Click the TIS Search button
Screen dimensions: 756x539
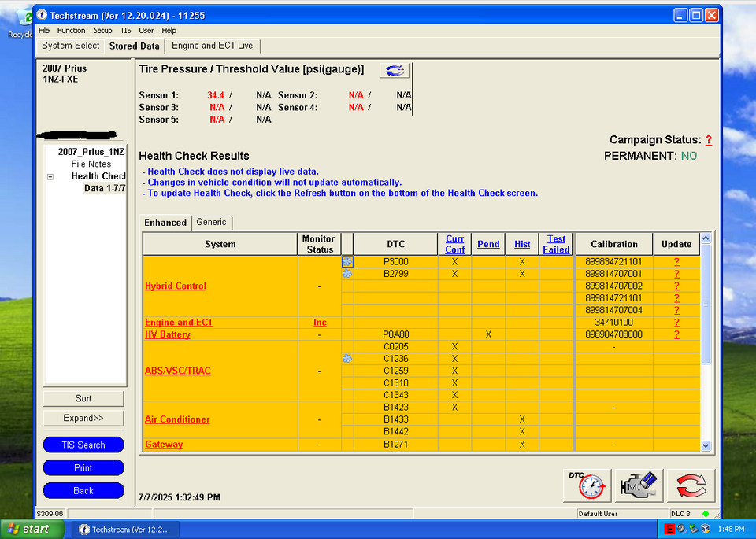tap(83, 445)
